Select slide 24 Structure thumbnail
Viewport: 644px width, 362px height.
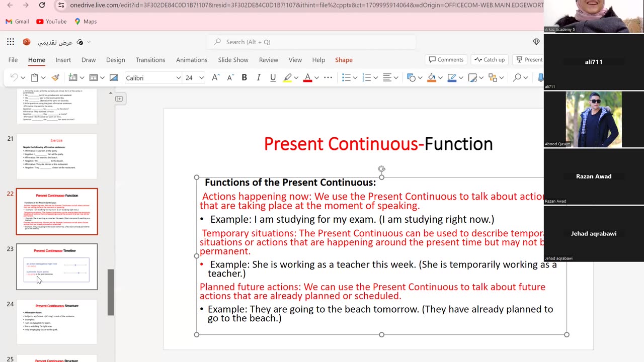pos(57,322)
